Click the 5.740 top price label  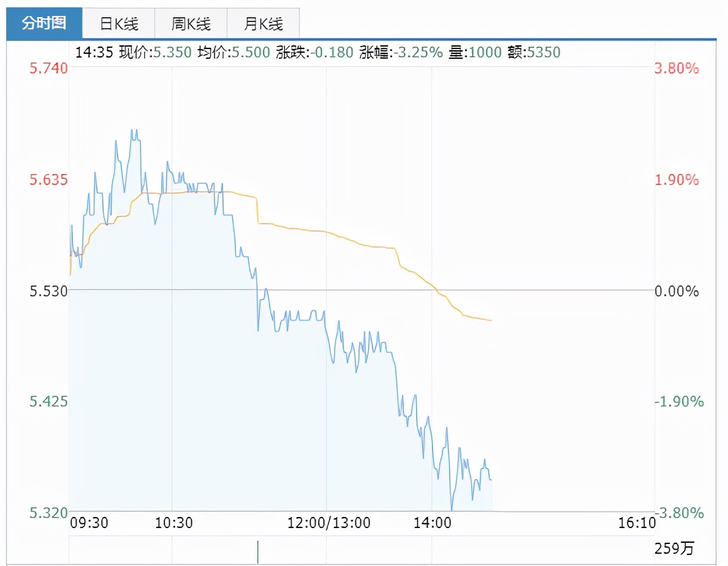(x=48, y=68)
